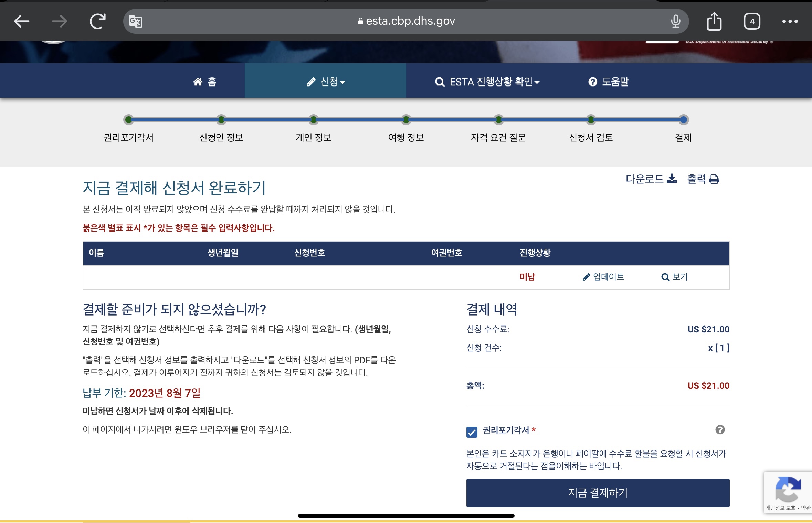This screenshot has width=812, height=523.
Task: Tap the microphone voice search icon
Action: tap(675, 21)
